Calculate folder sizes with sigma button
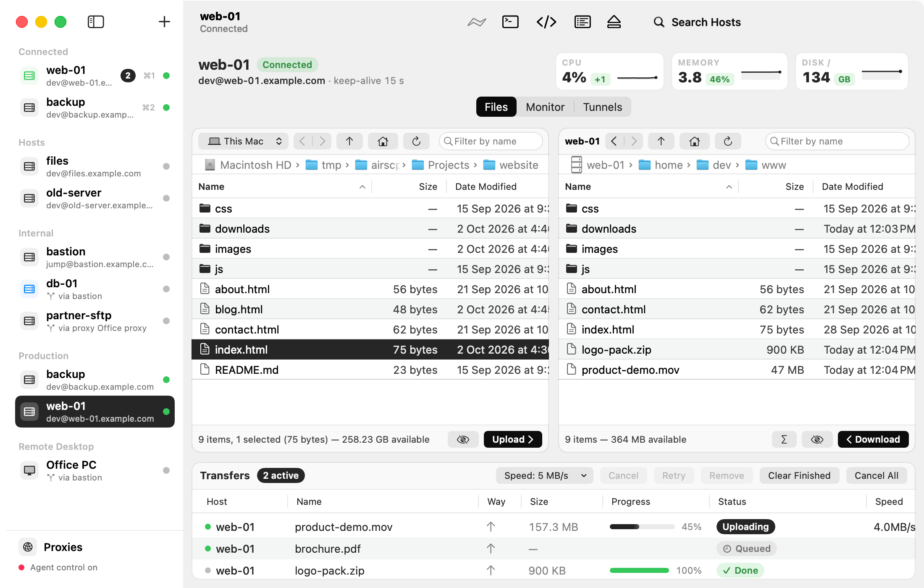Image resolution: width=924 pixels, height=588 pixels. coord(784,439)
